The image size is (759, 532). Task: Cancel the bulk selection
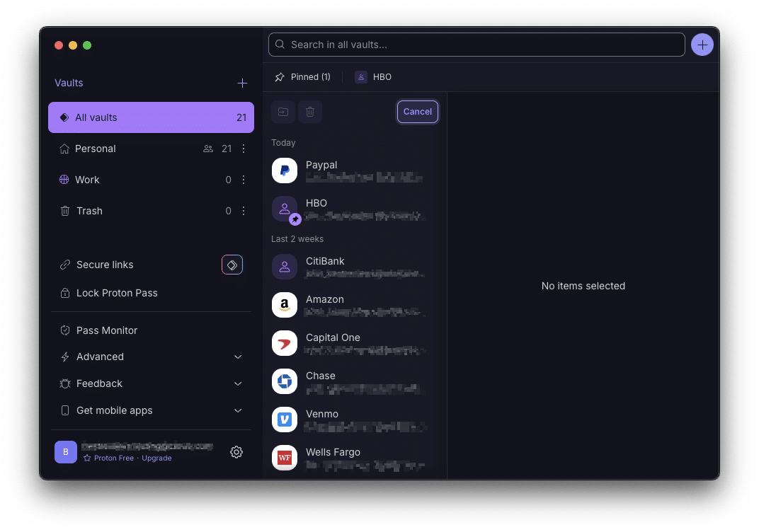pos(417,111)
